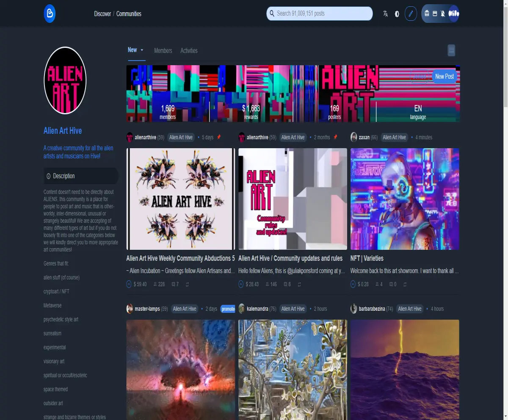Select the New feed tab
508x420 pixels.
[133, 50]
